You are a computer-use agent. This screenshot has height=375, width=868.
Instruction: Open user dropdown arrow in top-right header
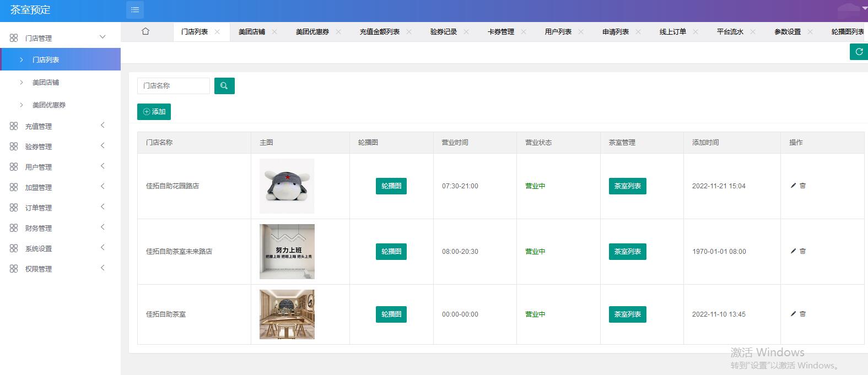coord(864,9)
